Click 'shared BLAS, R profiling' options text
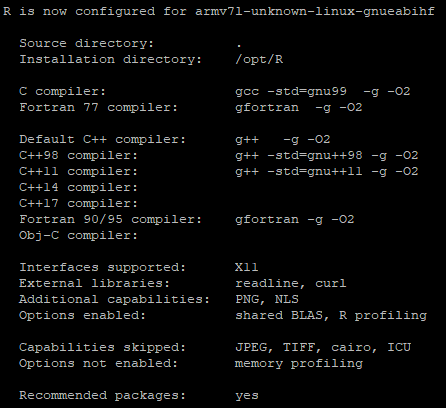446x408 pixels. [331, 316]
